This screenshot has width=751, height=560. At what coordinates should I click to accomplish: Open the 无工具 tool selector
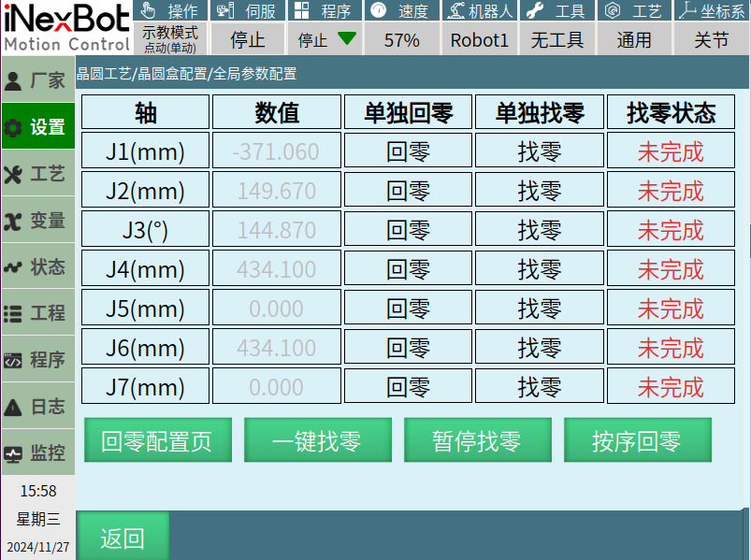pyautogui.click(x=556, y=40)
